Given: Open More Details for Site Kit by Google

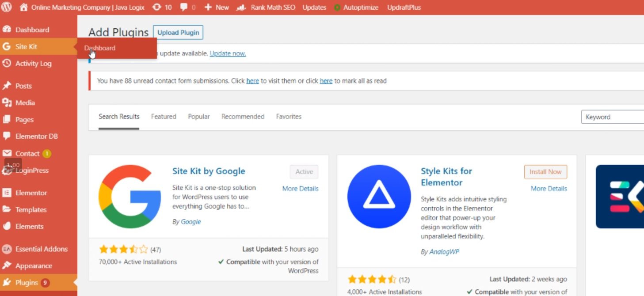Looking at the screenshot, I should pos(300,189).
